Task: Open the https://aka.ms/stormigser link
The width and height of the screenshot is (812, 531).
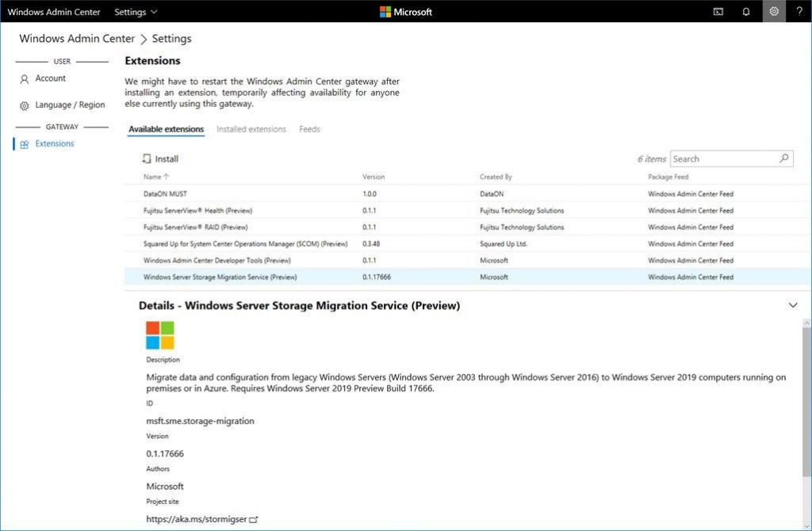Action: [x=197, y=519]
